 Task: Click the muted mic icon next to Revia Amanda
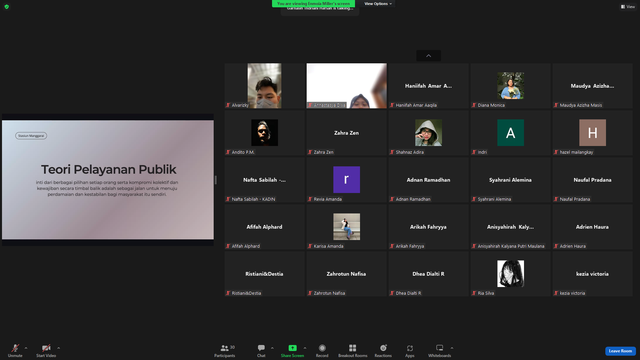point(310,199)
